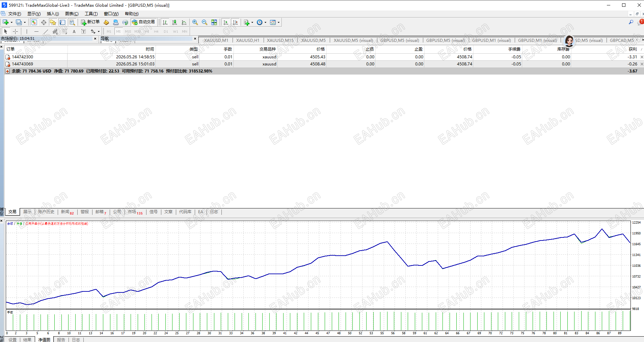
Task: Switch to the 报告 tester tab
Action: [x=61, y=340]
